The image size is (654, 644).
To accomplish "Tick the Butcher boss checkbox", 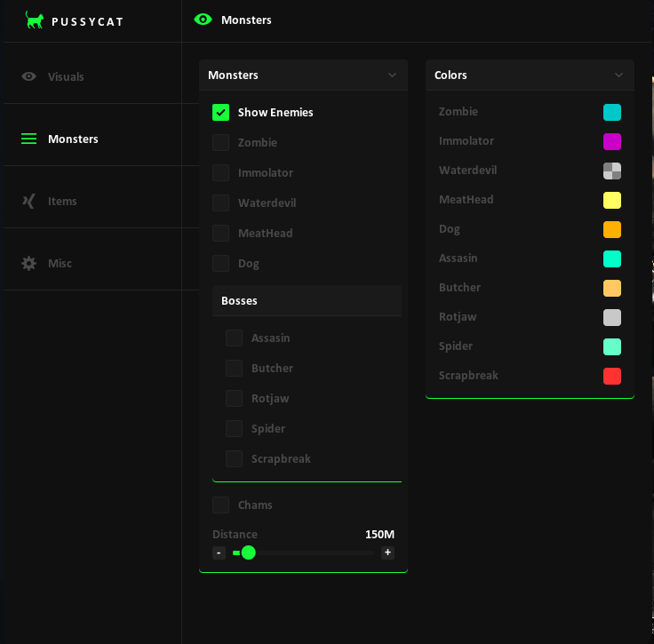I will (x=235, y=368).
